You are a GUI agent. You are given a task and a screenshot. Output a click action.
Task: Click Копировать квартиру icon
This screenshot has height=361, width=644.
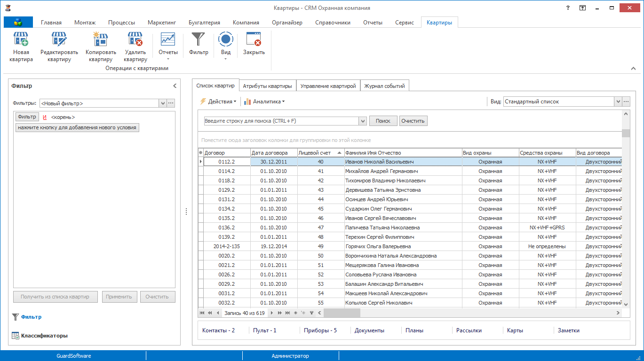coord(101,39)
